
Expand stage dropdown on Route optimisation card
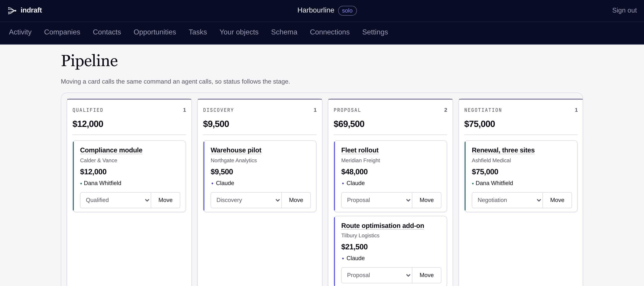[377, 275]
